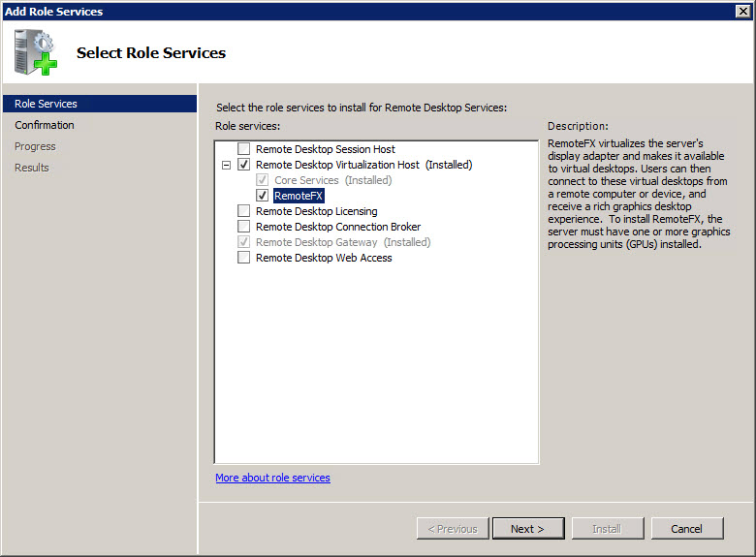This screenshot has height=557, width=756.
Task: Uncheck Remote Desktop Virtualization Host checkbox
Action: [x=244, y=165]
